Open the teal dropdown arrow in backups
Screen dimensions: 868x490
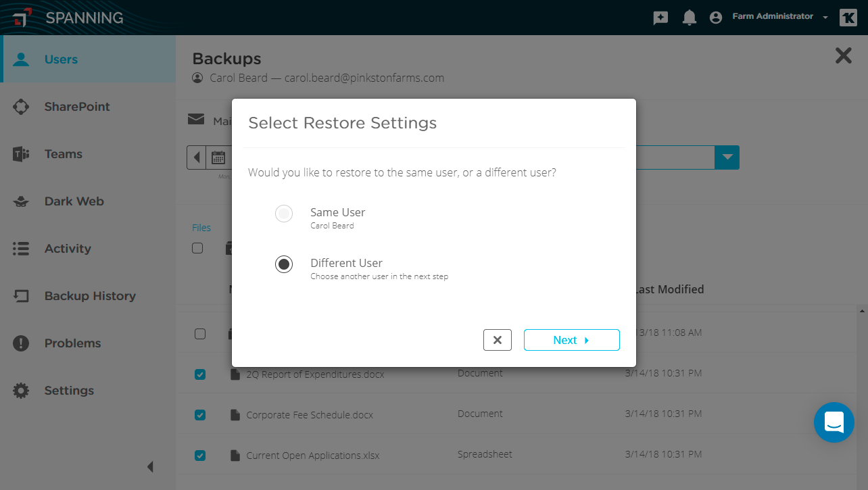coord(727,157)
